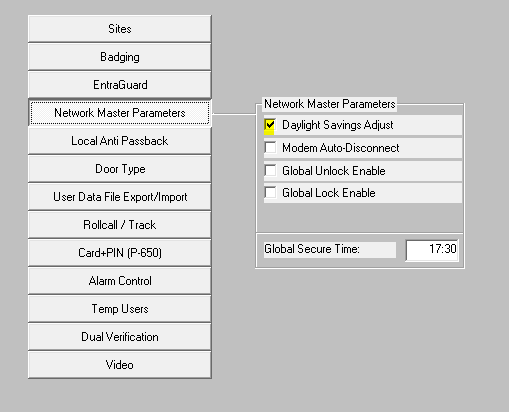
Task: Click the Global Secure Time field
Action: point(432,250)
